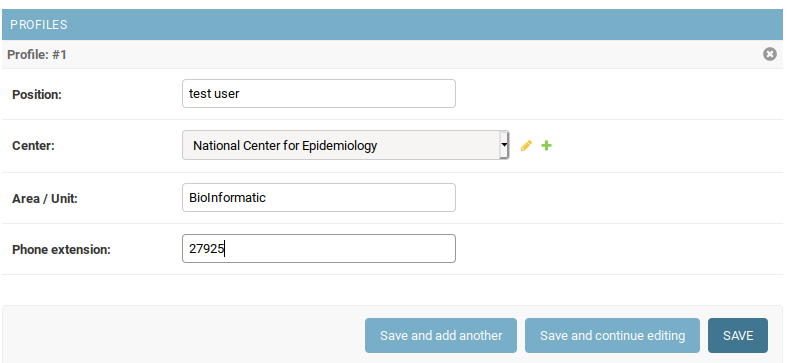Choose Save and continue editing
Screen dimensions: 789x363
tap(612, 335)
